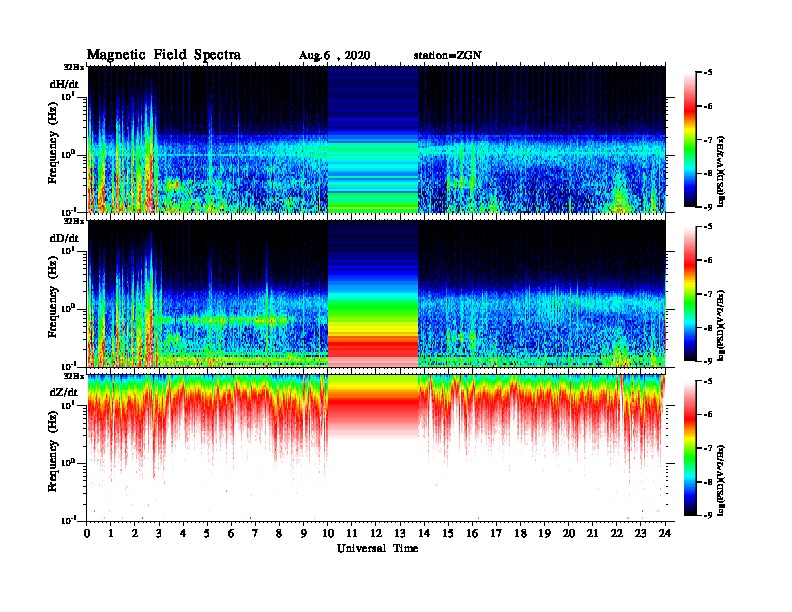Click hour "1" on the time axis
The image size is (792, 612).
tap(111, 534)
